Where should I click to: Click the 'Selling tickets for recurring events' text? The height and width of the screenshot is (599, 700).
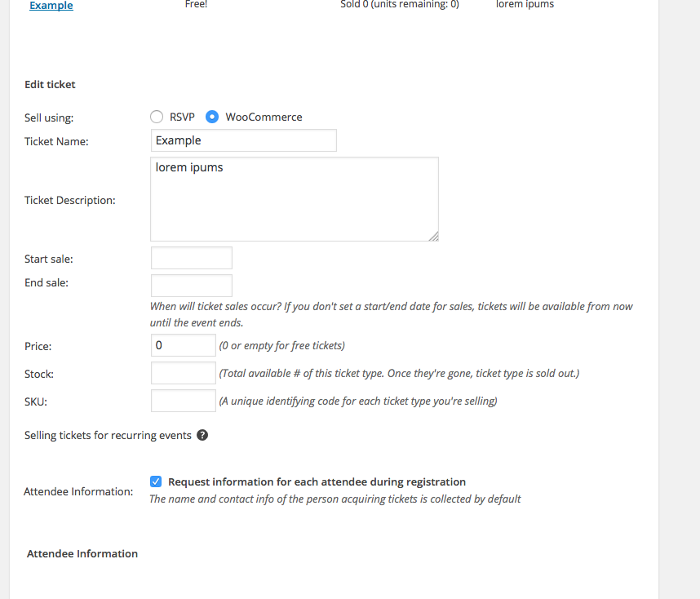(x=108, y=435)
